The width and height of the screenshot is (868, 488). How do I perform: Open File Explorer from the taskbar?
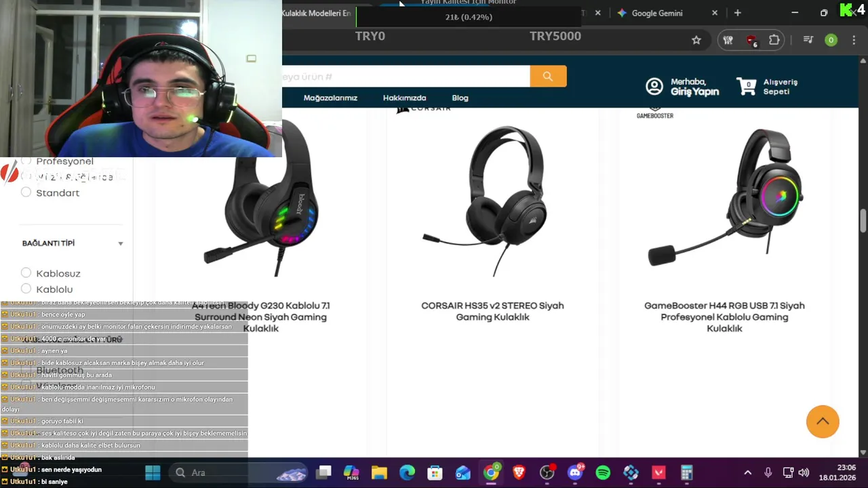[x=379, y=472]
